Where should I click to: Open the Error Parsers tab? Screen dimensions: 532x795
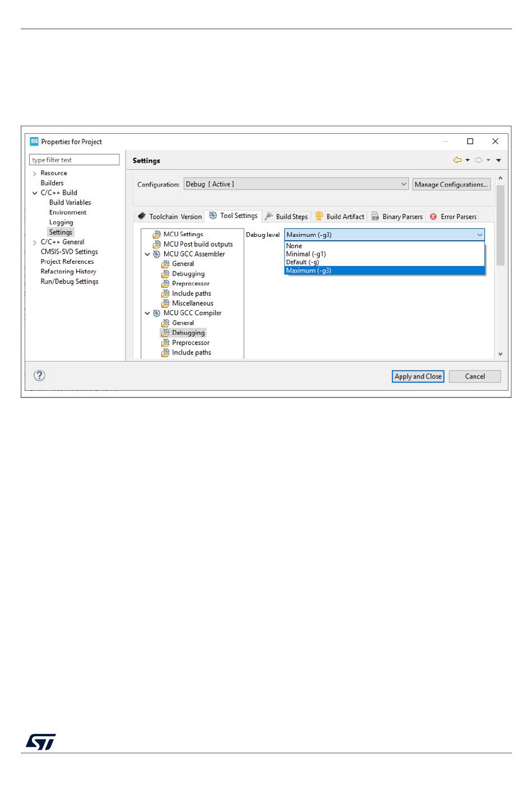point(453,217)
